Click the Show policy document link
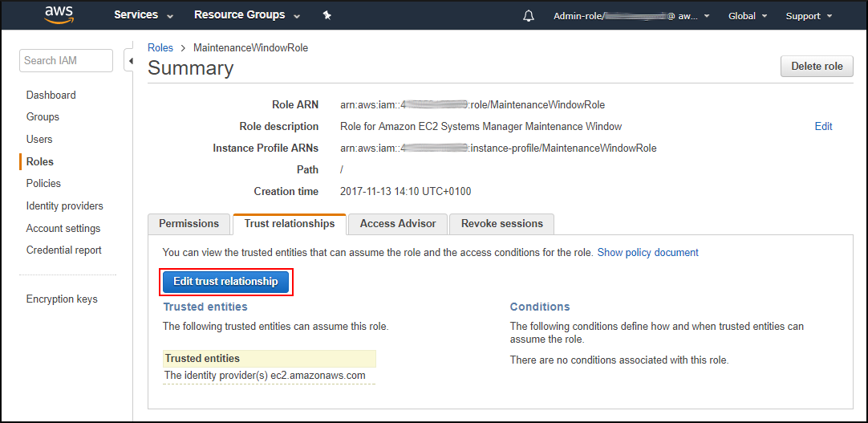Viewport: 868px width, 423px height. click(x=647, y=253)
